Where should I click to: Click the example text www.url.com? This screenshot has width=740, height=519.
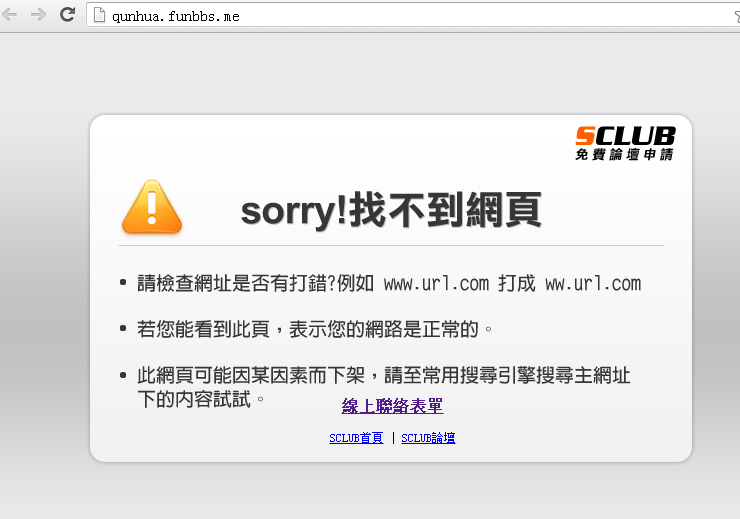(437, 284)
